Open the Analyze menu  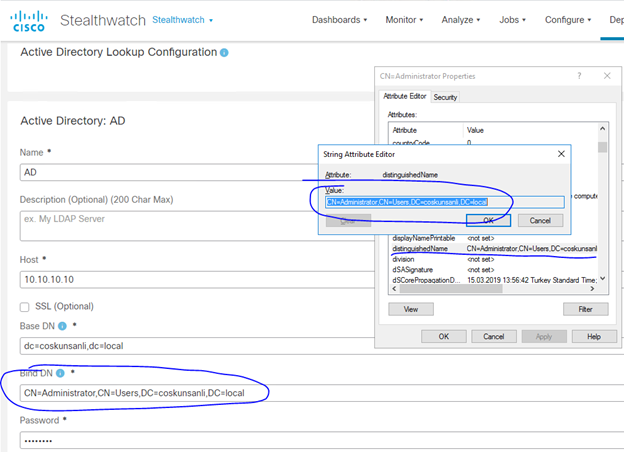(460, 20)
